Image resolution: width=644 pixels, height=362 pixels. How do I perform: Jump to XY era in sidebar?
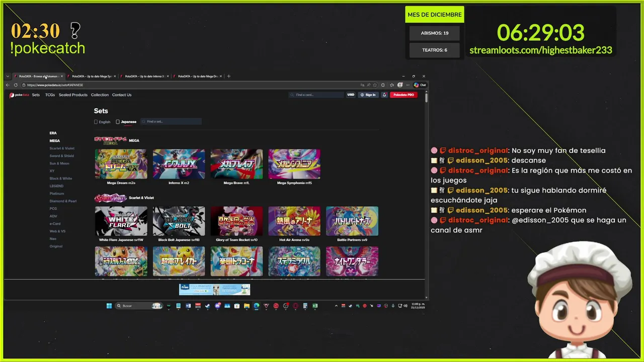tap(52, 171)
